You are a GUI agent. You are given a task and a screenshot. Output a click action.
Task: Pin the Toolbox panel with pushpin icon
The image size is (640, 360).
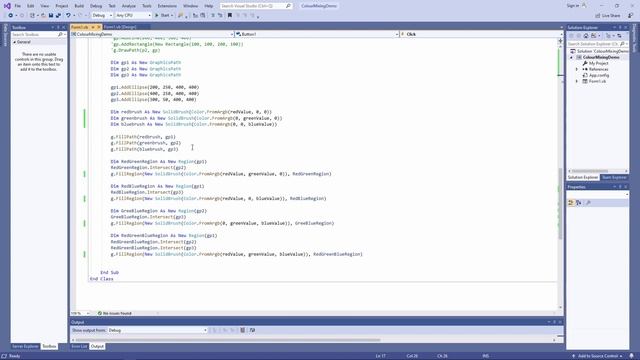(x=58, y=27)
